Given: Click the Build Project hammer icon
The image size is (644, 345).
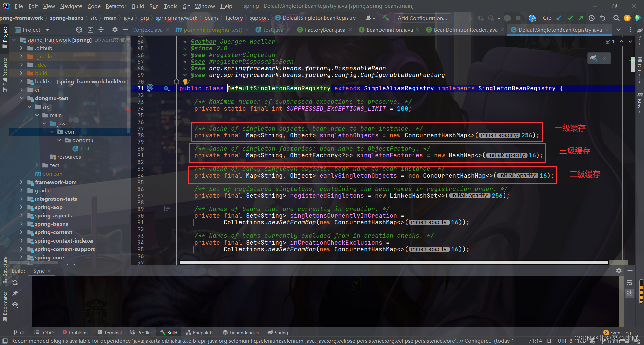Looking at the screenshot, I should pos(386,18).
